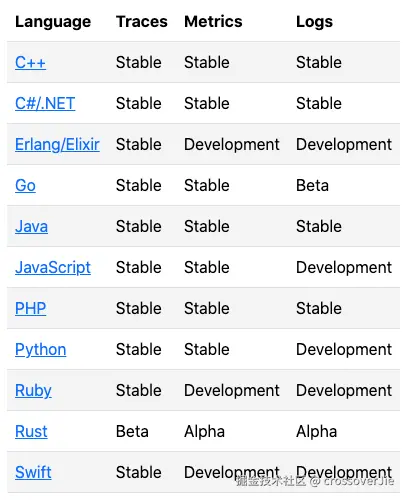Screen dimensions: 407x500
Task: Select Development Logs cell in JavaScript row
Action: (344, 268)
